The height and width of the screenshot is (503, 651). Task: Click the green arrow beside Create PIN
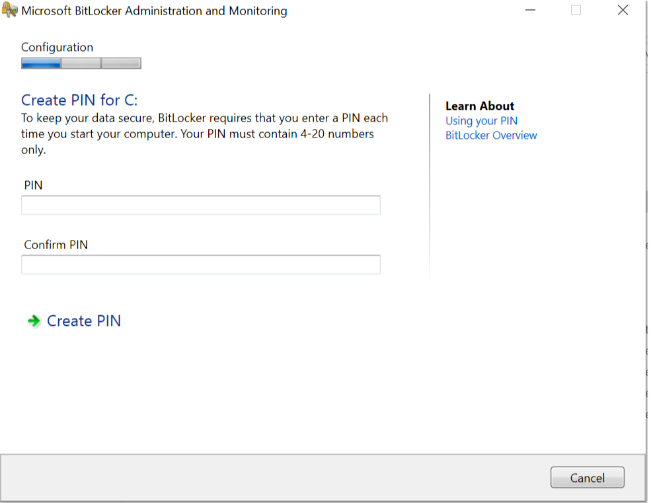33,321
